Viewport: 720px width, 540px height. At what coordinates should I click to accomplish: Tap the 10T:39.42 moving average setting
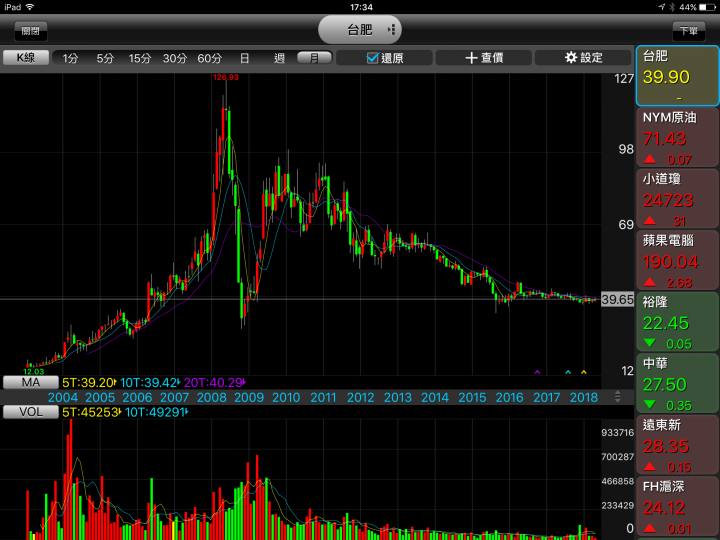click(x=150, y=382)
